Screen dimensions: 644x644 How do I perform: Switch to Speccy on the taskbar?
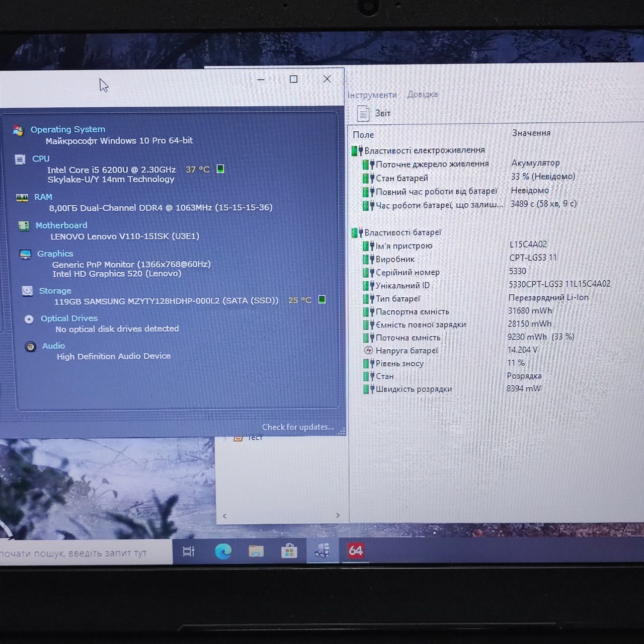point(322,551)
